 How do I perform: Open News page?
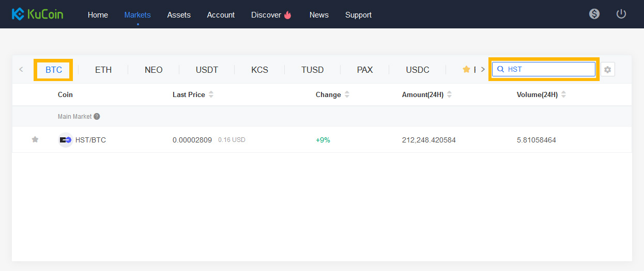pos(319,15)
